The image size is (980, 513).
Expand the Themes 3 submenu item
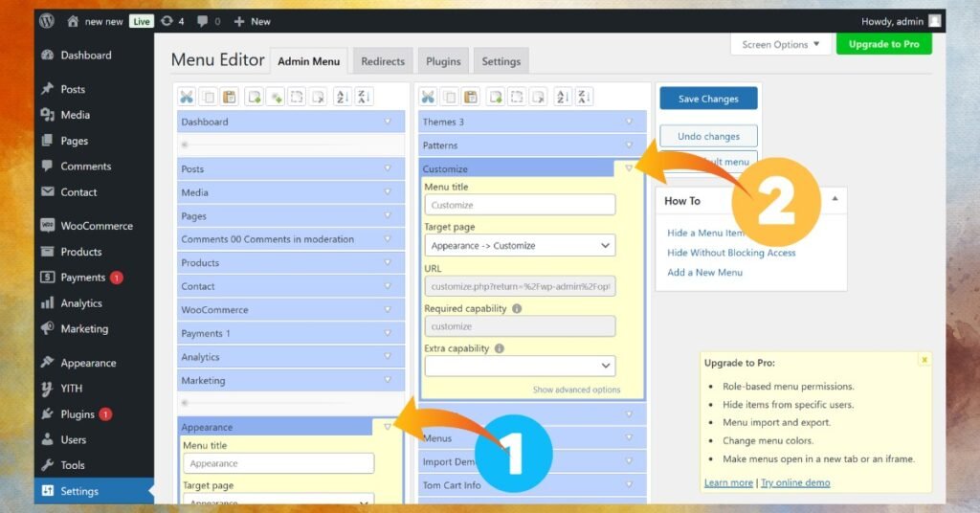tap(629, 122)
